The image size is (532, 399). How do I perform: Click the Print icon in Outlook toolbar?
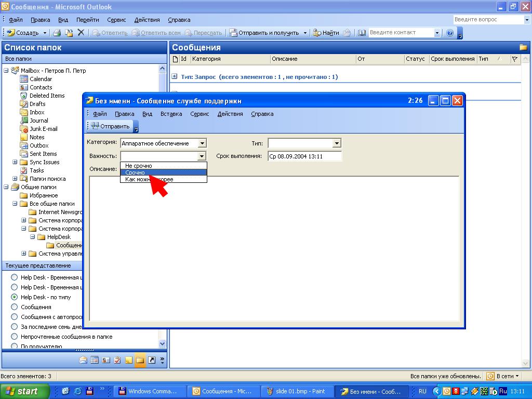coord(57,33)
